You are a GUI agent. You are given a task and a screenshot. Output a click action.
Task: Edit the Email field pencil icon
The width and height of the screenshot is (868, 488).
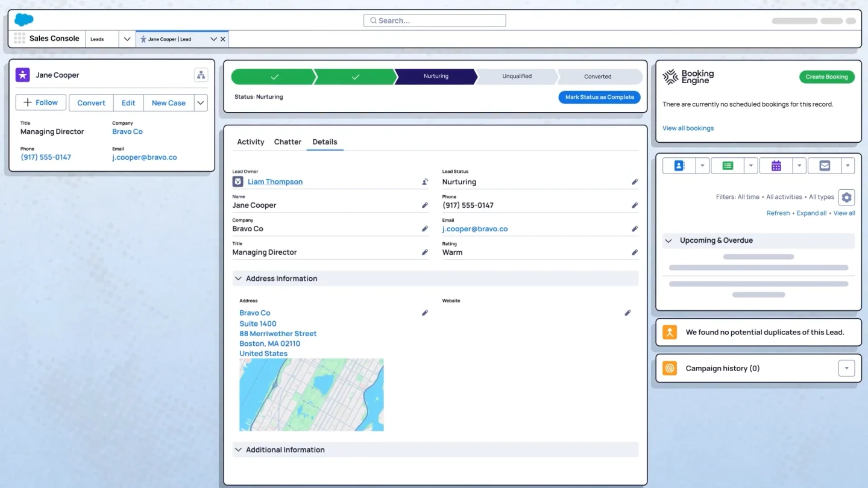(x=635, y=229)
